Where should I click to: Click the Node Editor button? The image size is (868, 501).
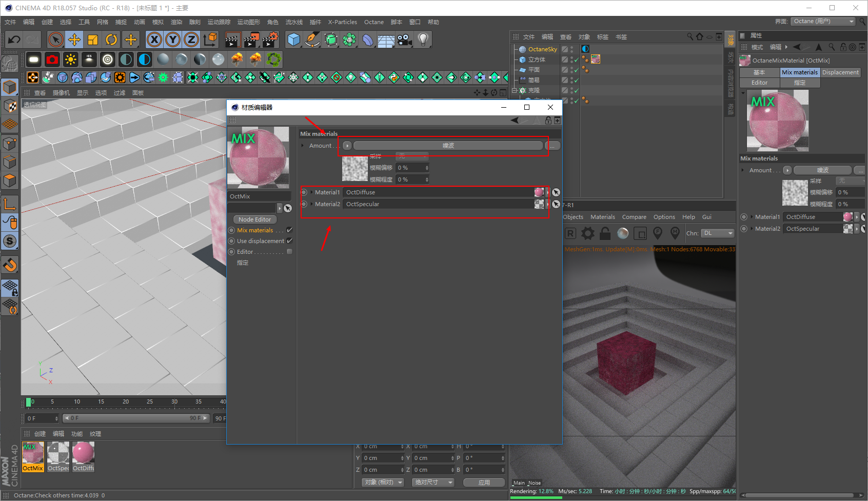click(x=255, y=219)
